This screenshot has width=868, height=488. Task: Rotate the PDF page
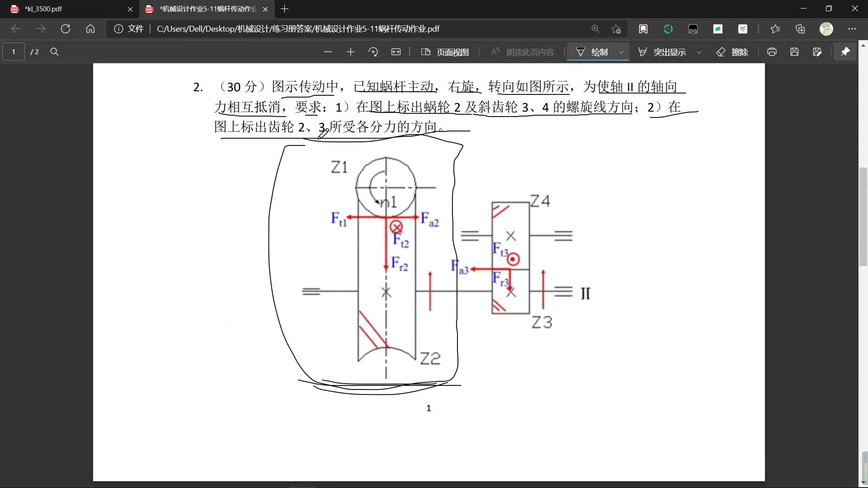pyautogui.click(x=373, y=52)
